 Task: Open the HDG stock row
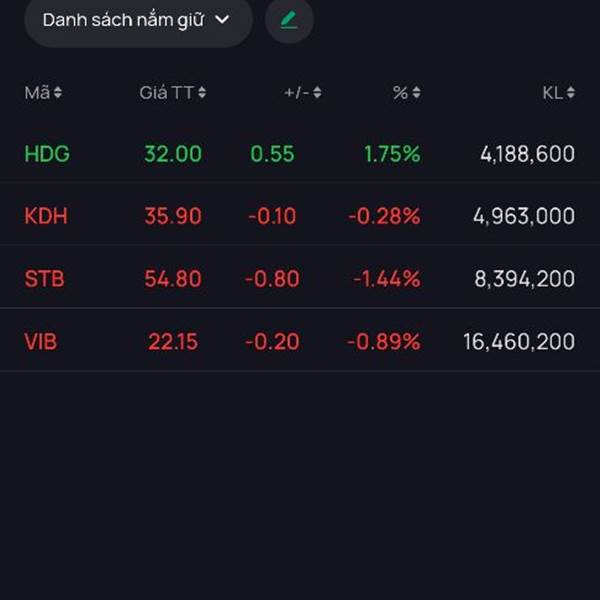300,154
